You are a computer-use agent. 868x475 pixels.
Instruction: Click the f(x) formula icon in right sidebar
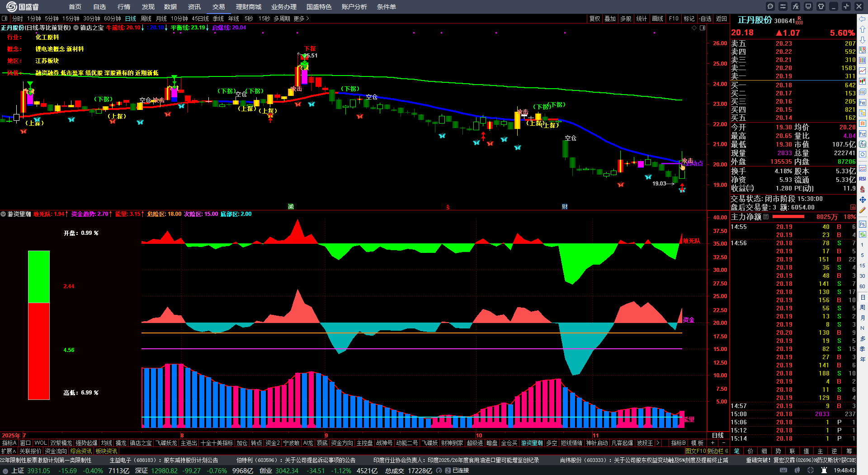coord(863,144)
